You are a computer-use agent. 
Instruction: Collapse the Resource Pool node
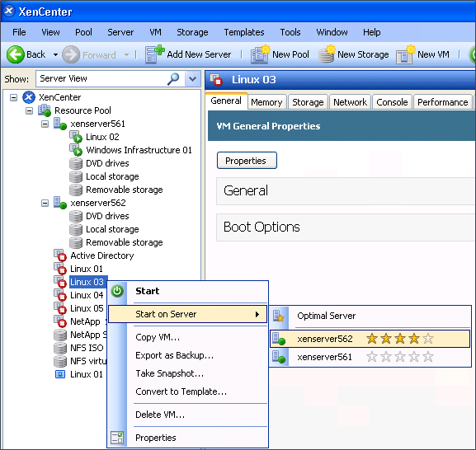pyautogui.click(x=29, y=110)
